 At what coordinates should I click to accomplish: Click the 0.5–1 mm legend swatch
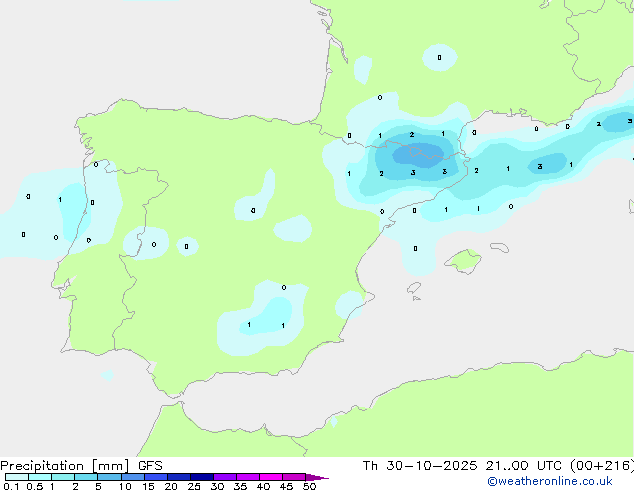[x=40, y=477]
